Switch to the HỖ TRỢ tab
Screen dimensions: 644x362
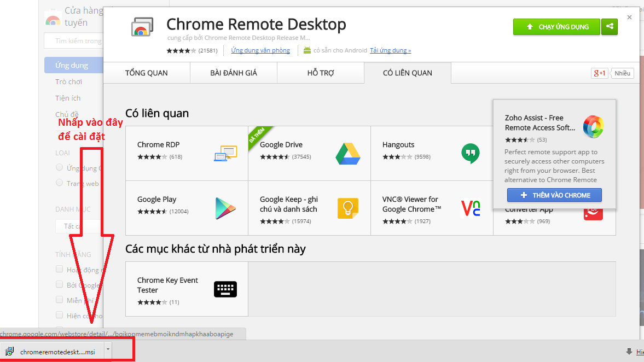(x=320, y=73)
